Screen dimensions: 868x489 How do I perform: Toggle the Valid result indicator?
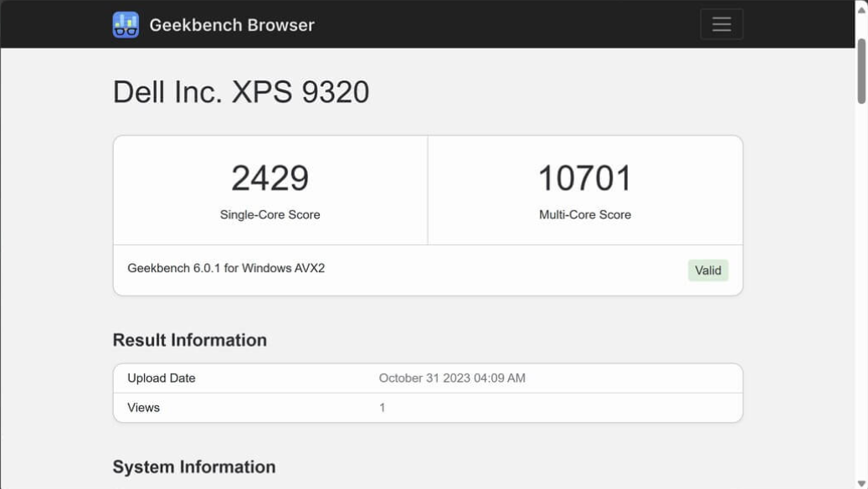coord(708,270)
